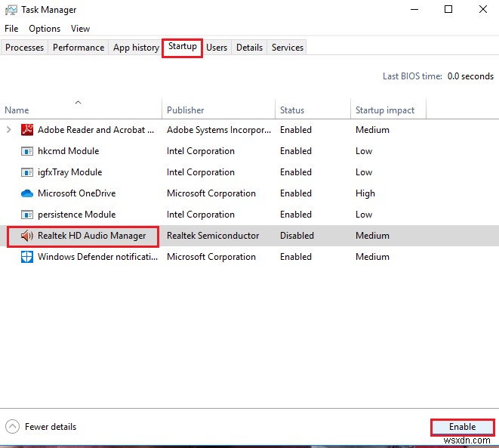Screen dimensions: 499x448
Task: Click Microsoft Corporation in the OneDrive row
Action: coord(211,193)
